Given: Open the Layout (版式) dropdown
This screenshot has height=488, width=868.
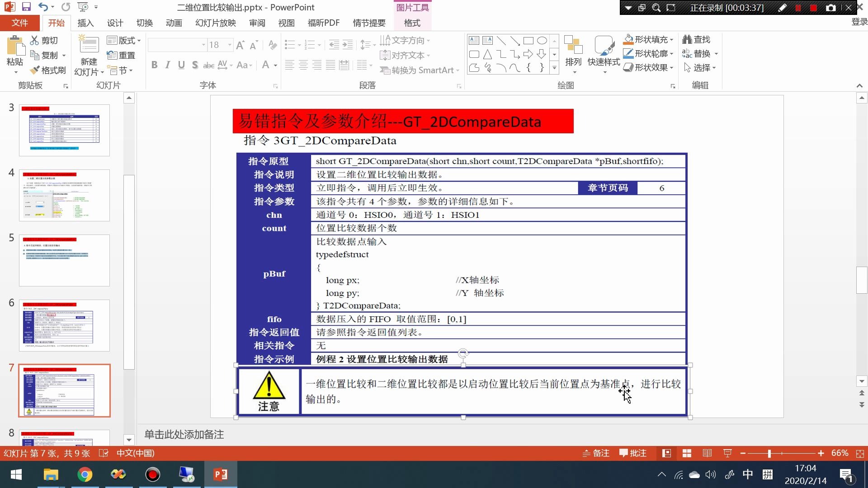Looking at the screenshot, I should tap(124, 41).
